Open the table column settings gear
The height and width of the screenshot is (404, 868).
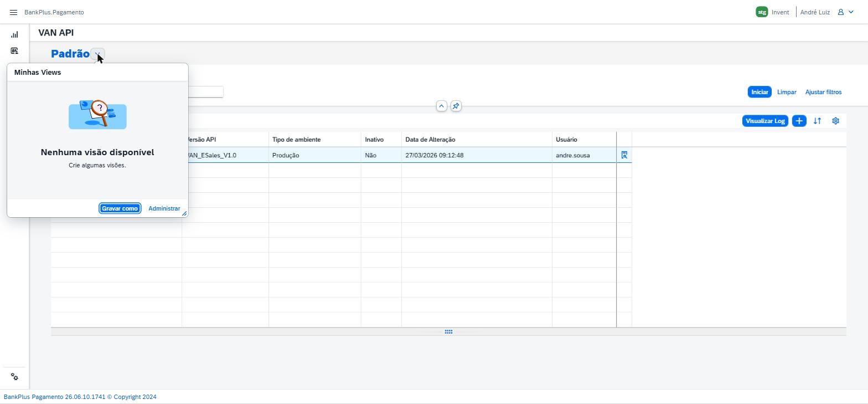click(835, 121)
